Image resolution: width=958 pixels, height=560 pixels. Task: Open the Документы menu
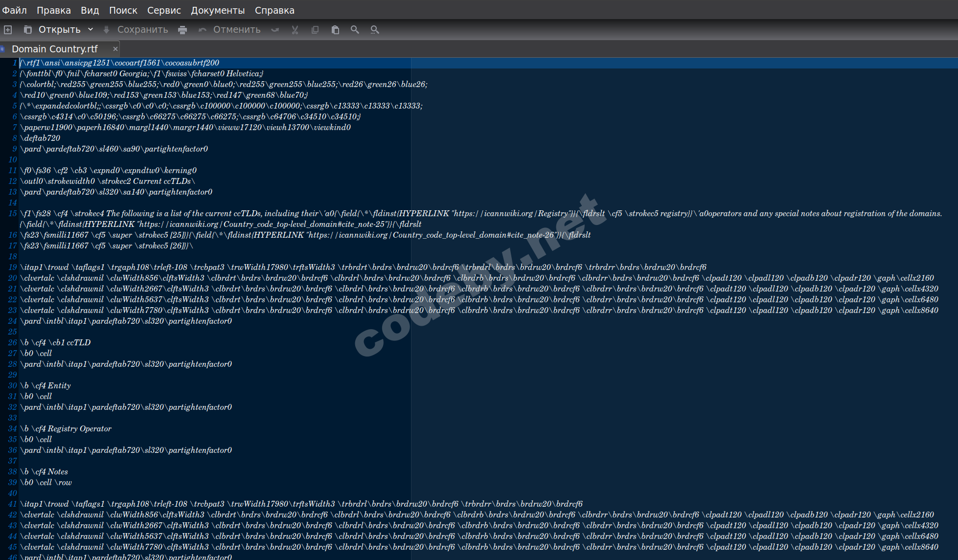(x=218, y=10)
